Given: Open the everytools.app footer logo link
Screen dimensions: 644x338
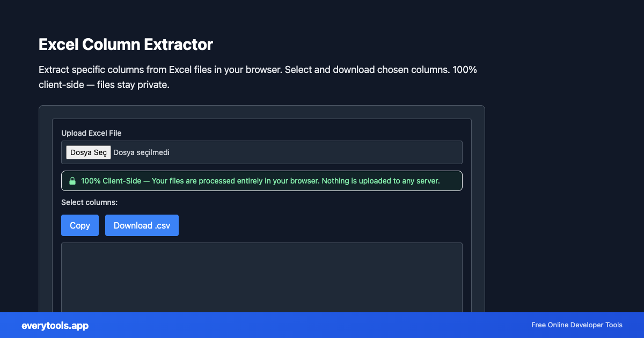Looking at the screenshot, I should [55, 326].
